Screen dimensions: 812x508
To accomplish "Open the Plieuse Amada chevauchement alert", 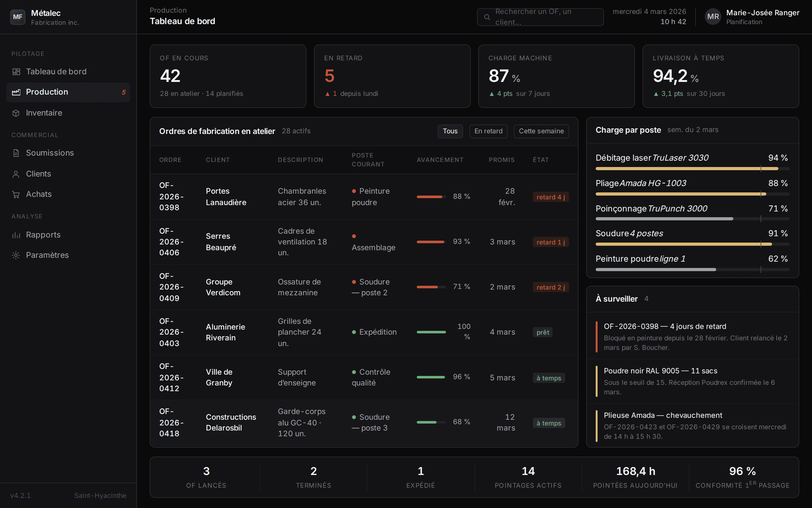I will [692, 426].
